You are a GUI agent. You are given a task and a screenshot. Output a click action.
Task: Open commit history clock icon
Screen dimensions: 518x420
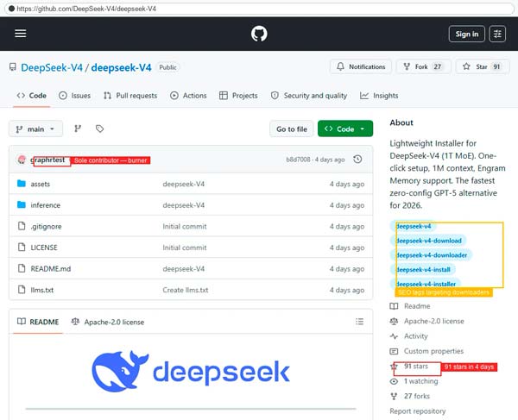click(357, 160)
